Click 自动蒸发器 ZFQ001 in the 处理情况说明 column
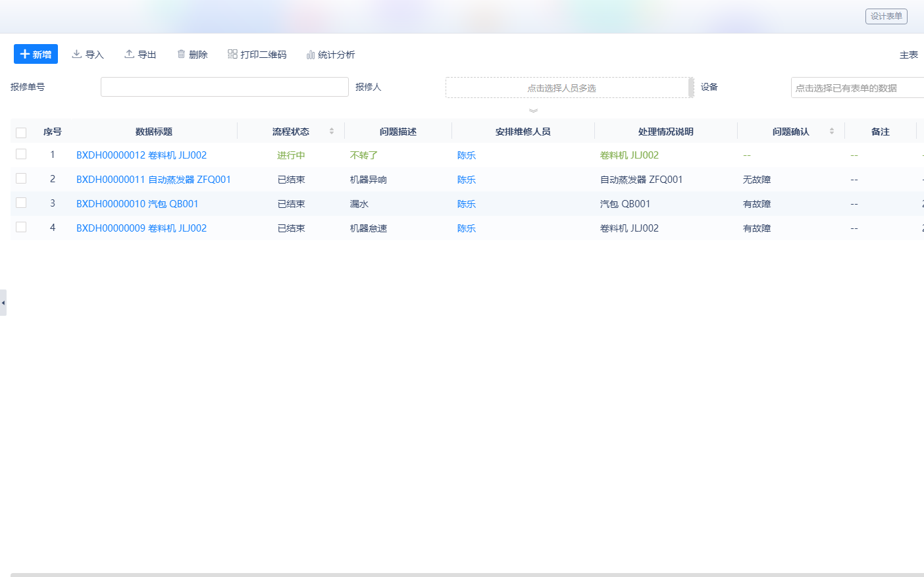Screen dimensions: 924x577 tap(642, 180)
